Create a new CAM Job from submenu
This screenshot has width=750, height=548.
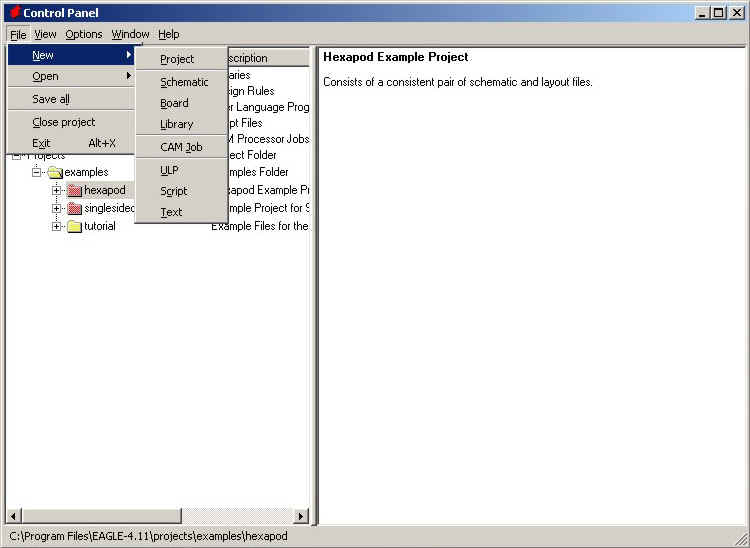click(x=181, y=147)
